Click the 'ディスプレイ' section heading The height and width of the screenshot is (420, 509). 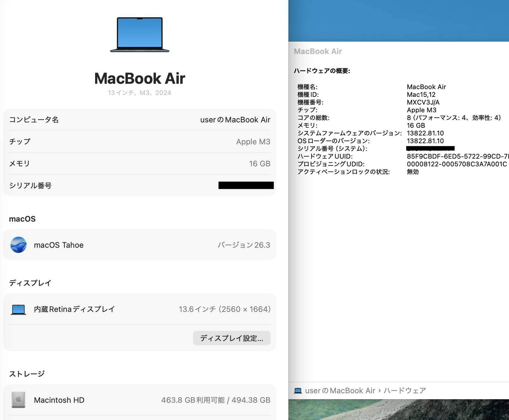30,283
